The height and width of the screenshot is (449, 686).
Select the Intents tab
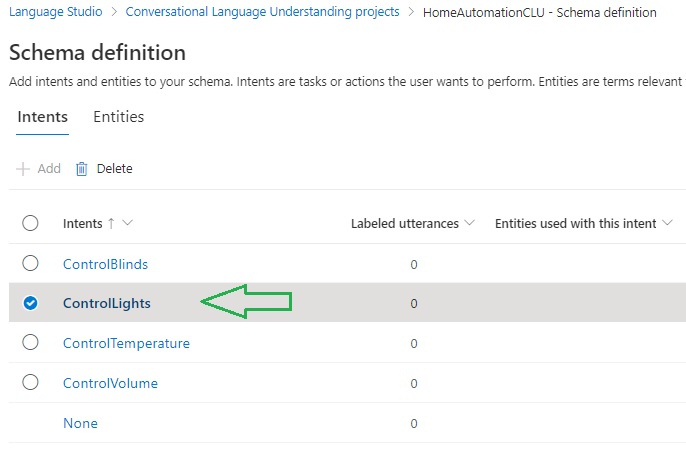coord(43,117)
